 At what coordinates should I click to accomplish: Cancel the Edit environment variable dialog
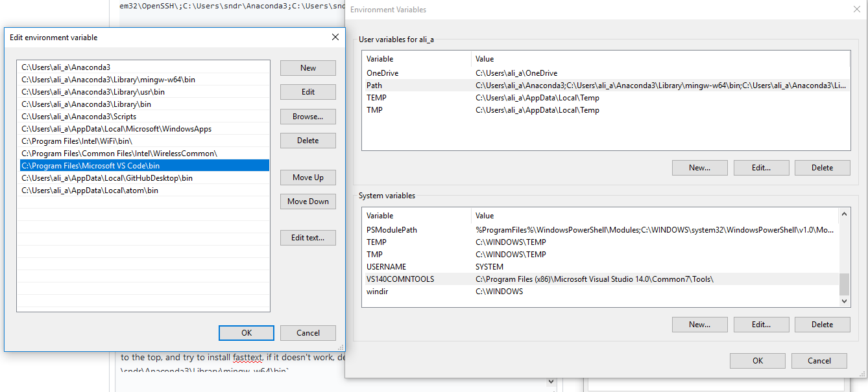307,332
